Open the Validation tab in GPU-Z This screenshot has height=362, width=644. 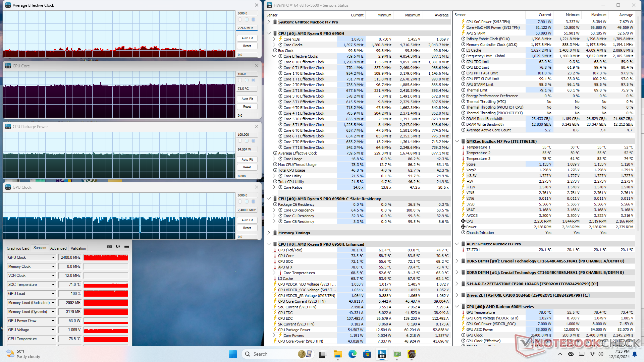click(x=78, y=248)
